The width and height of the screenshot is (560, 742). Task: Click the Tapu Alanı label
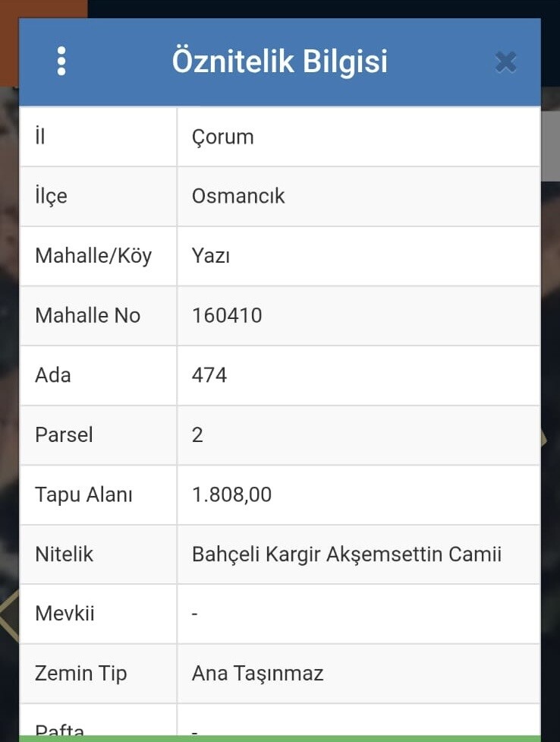83,494
